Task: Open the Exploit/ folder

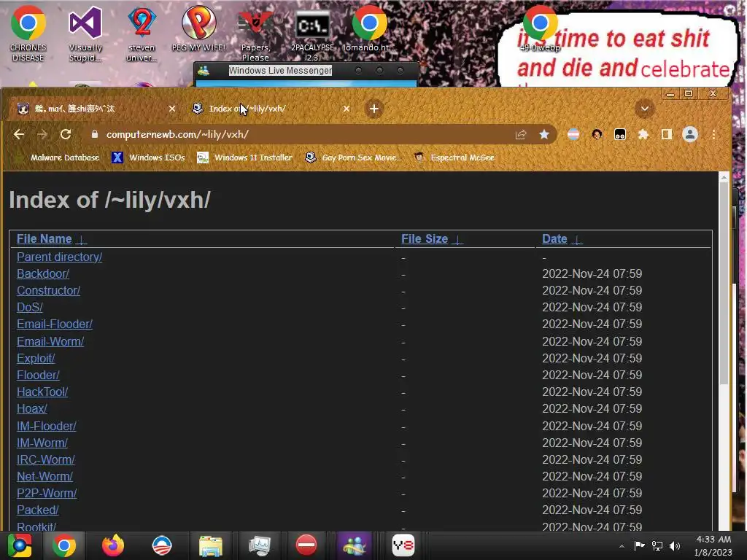Action: click(36, 358)
